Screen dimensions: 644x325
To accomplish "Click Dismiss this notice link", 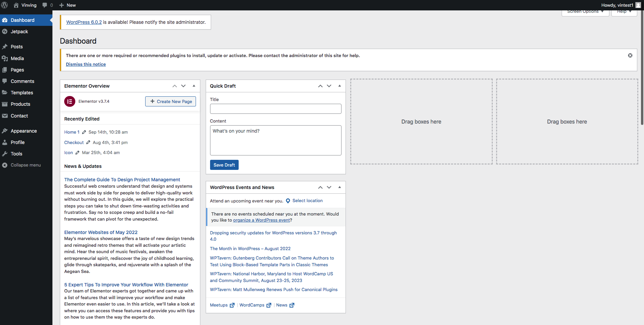I will 86,64.
